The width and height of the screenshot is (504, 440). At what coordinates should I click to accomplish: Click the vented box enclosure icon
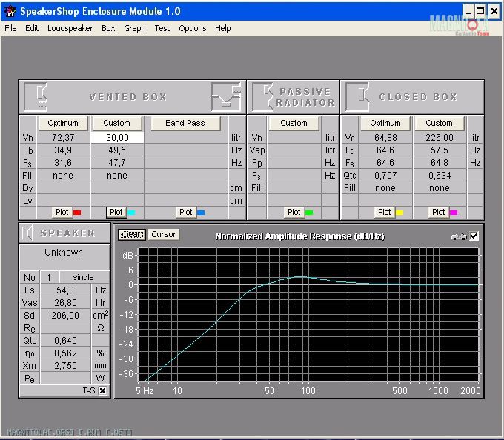[x=36, y=96]
